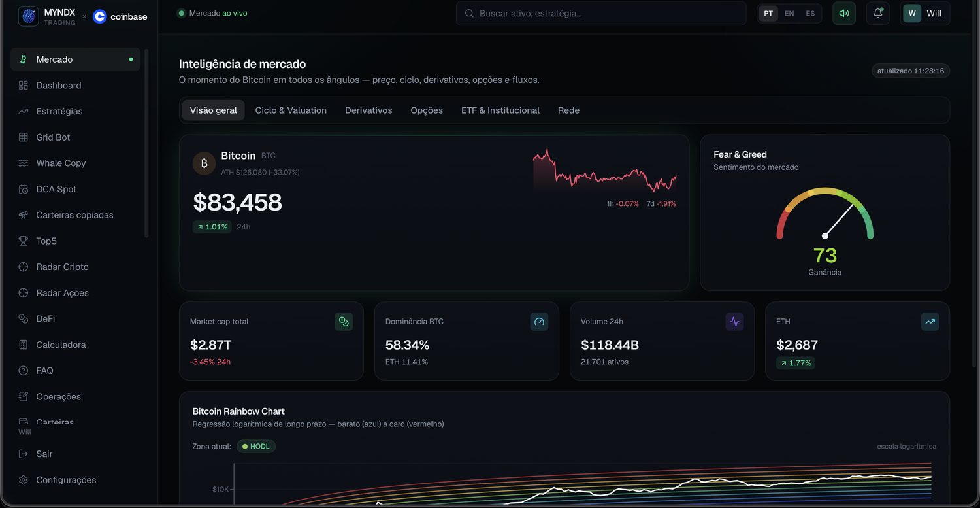
Task: Go to the Opções tab
Action: pos(427,110)
